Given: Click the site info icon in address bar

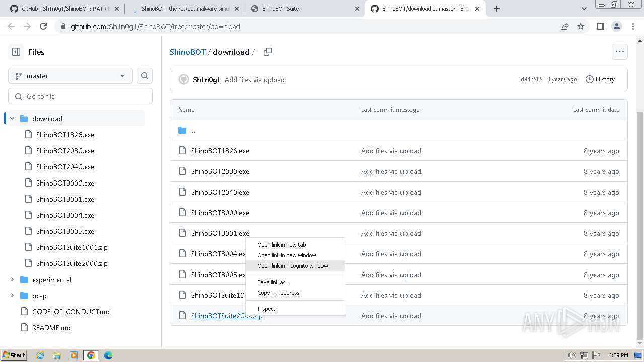Looking at the screenshot, I should click(x=62, y=26).
